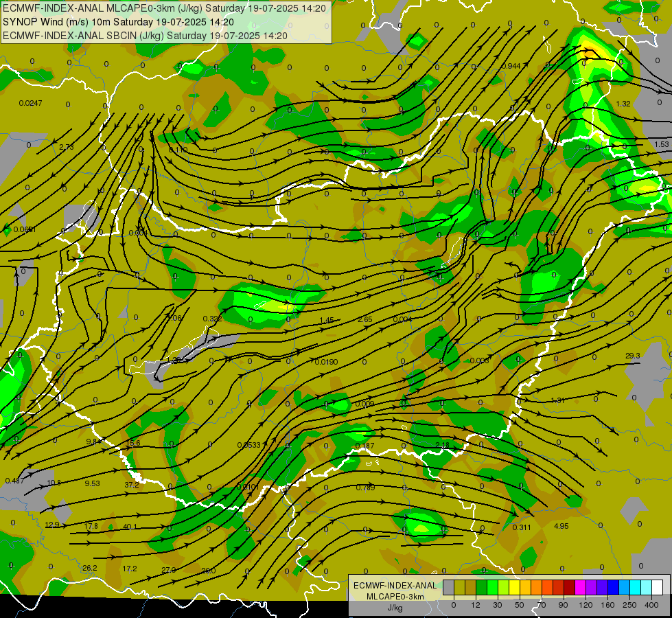Screen dimensions: 672x618
Task: Click the legend tick label 160
Action: coord(607,605)
